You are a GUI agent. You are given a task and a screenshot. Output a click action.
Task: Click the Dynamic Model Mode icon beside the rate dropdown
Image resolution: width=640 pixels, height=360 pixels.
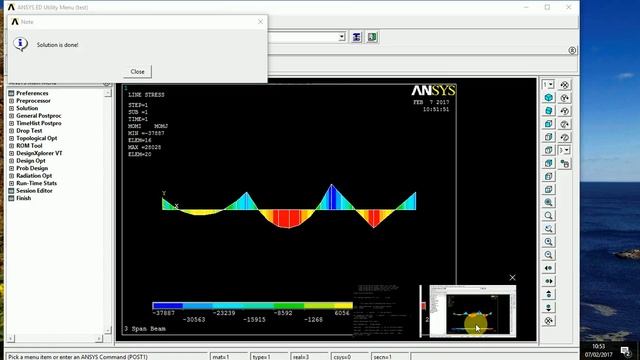click(x=565, y=164)
